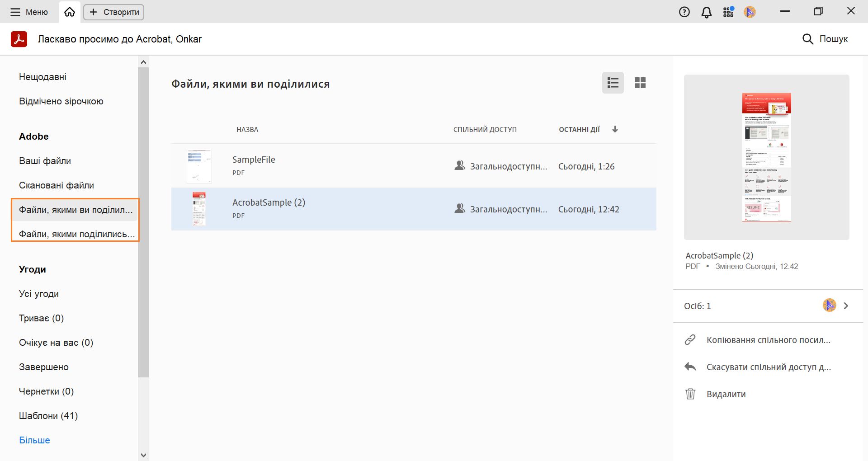Open Ваші файли section

[x=45, y=161]
